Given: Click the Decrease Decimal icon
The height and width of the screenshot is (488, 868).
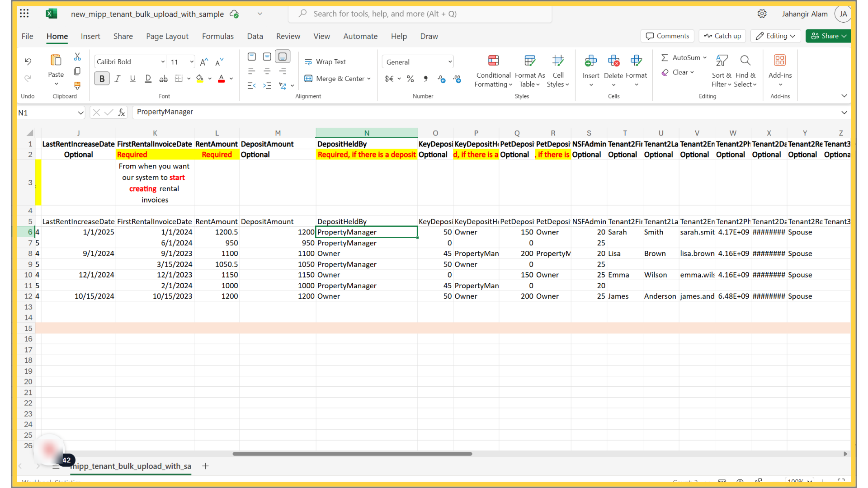Looking at the screenshot, I should [457, 79].
